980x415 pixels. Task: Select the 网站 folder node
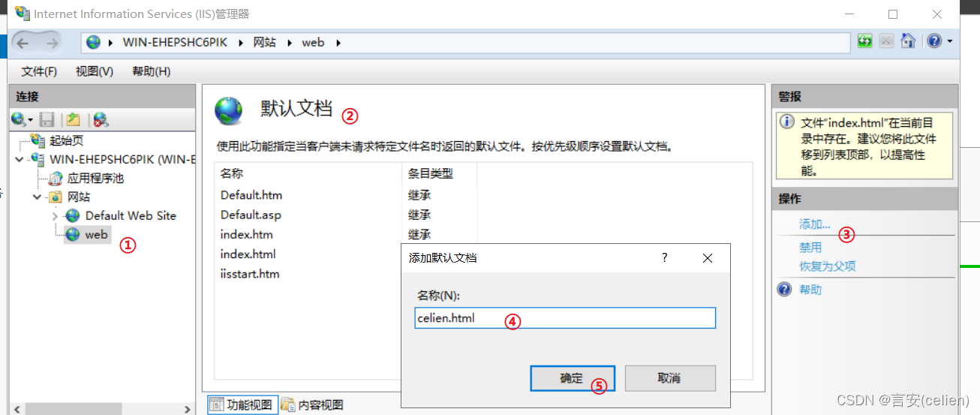78,197
